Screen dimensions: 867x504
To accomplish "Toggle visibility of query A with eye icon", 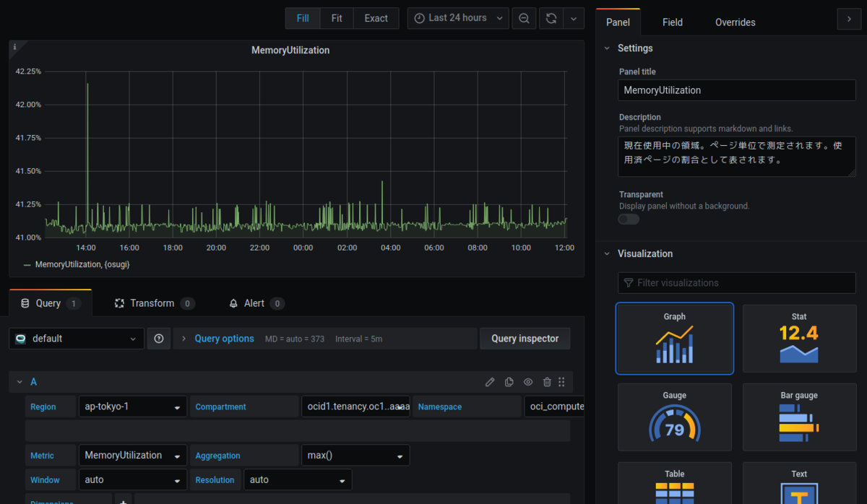I will 528,382.
